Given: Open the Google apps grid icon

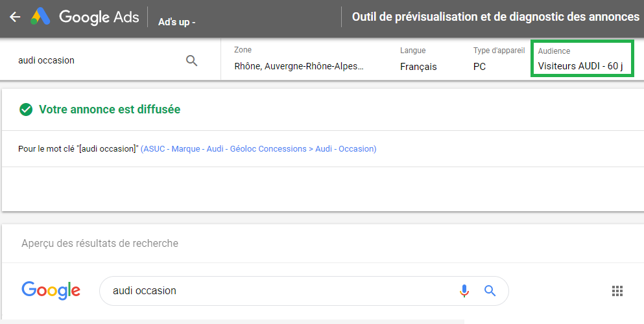Looking at the screenshot, I should (617, 291).
